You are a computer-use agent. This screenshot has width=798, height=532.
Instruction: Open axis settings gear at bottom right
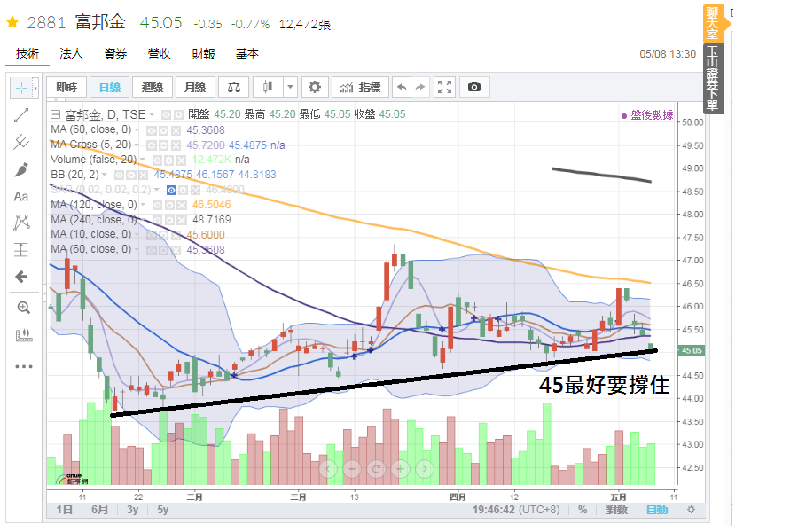tap(691, 510)
